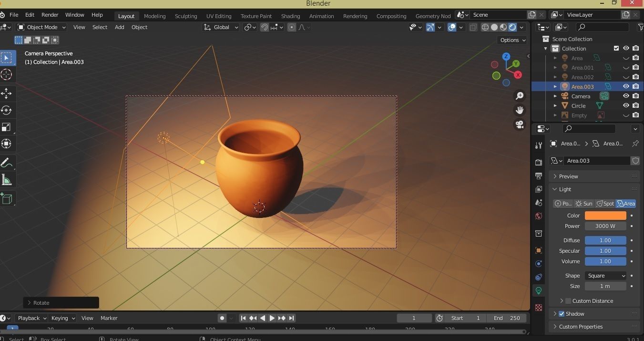
Task: Select the Rotate tool
Action: click(7, 110)
